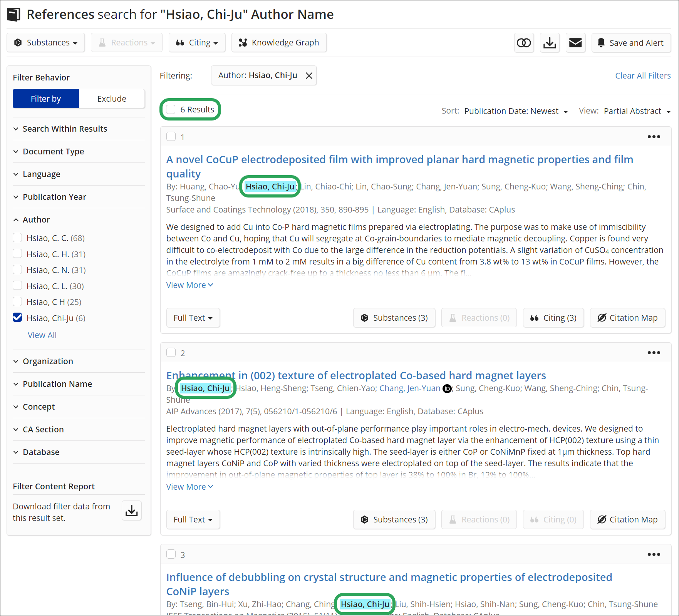The image size is (679, 616).
Task: Click View All authors link
Action: [x=42, y=335]
